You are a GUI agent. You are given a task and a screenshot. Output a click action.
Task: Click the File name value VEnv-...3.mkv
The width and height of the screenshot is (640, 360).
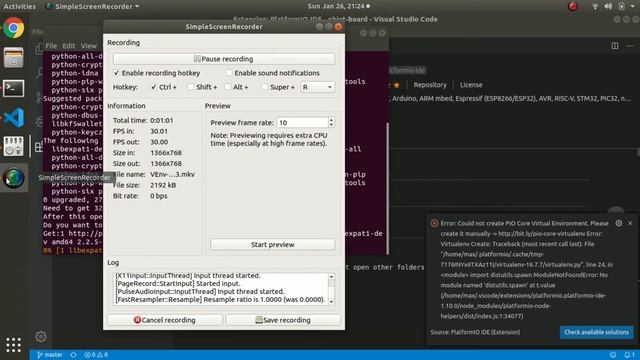172,174
